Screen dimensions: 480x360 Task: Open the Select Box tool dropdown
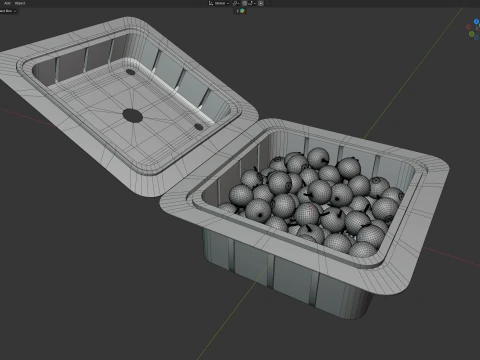coord(8,11)
